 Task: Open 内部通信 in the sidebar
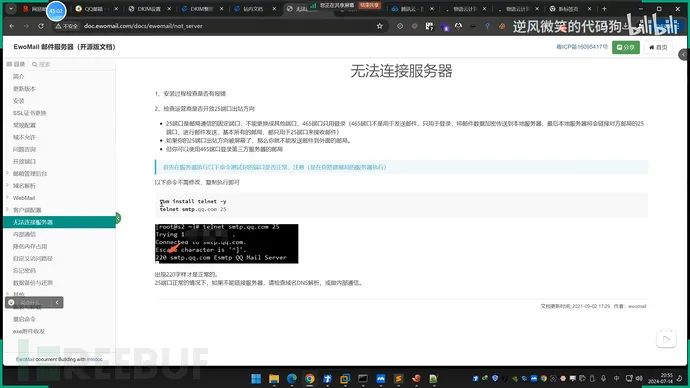[x=24, y=234]
